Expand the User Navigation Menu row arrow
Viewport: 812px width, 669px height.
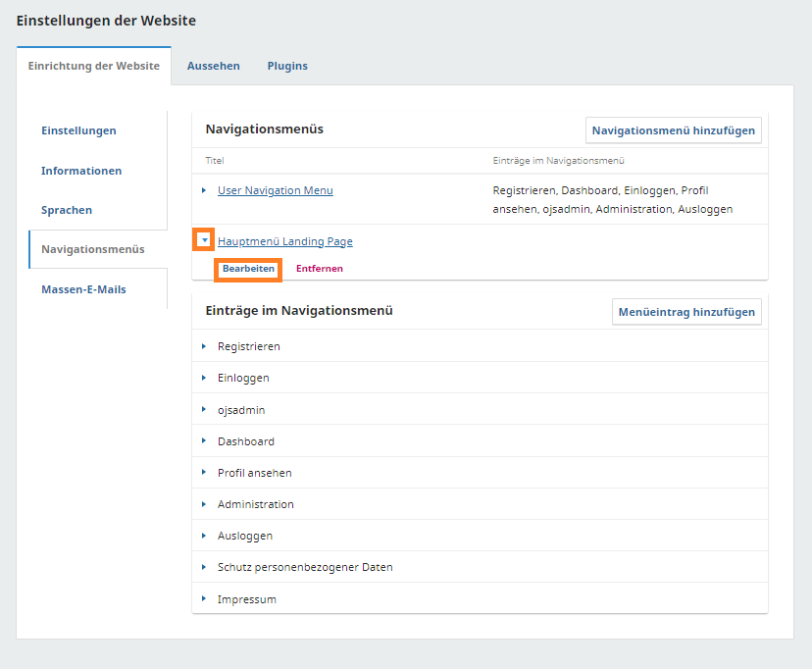(204, 190)
